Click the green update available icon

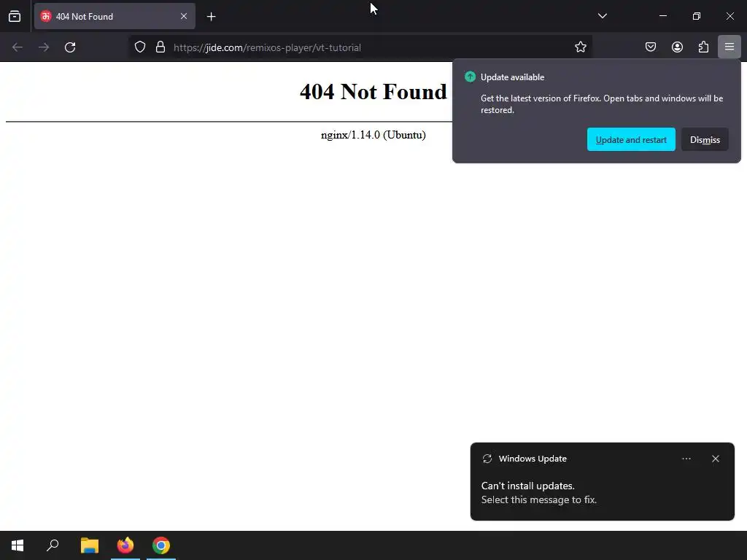coord(471,77)
